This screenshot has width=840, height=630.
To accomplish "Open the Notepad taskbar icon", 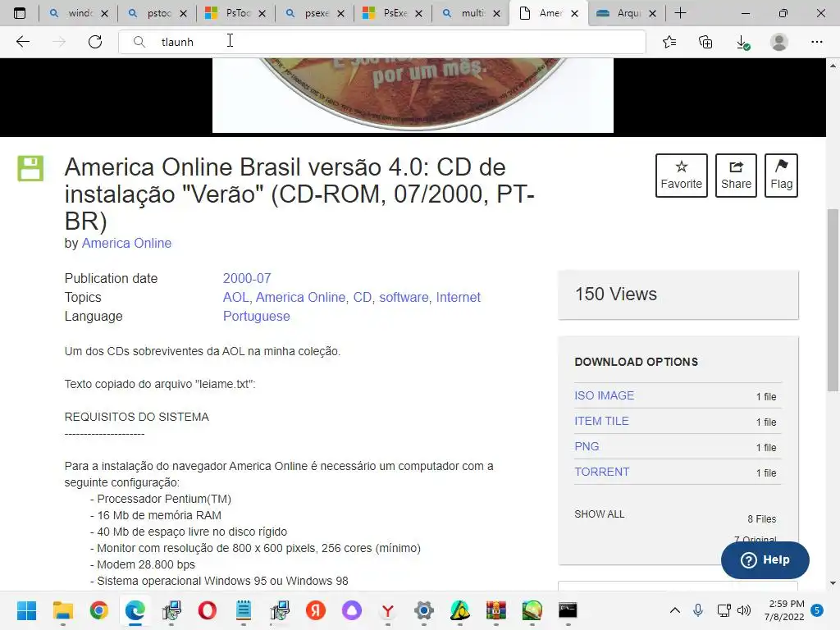I will click(243, 610).
